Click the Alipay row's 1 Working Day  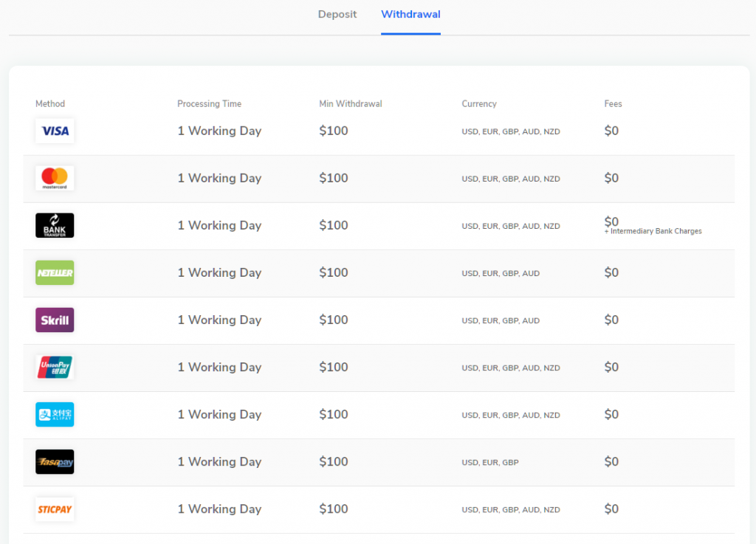coord(219,414)
